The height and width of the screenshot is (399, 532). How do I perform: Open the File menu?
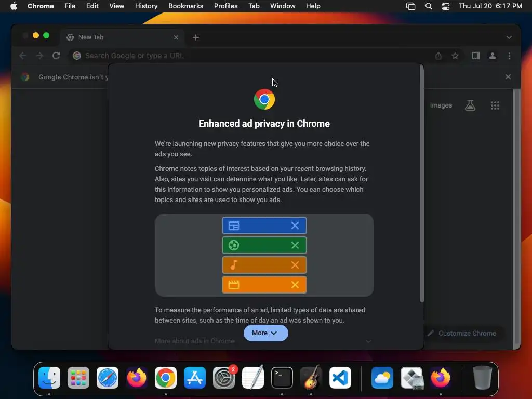70,6
